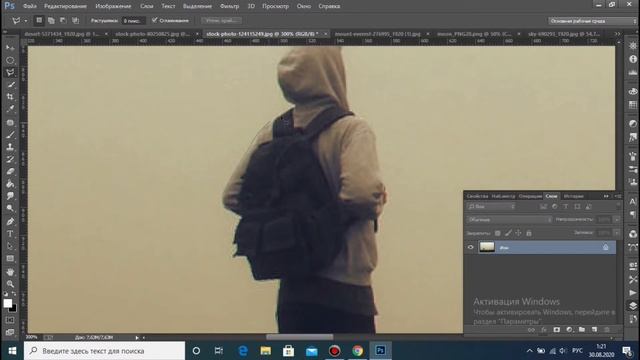
Task: Click the background color swatch
Action: (x=13, y=308)
